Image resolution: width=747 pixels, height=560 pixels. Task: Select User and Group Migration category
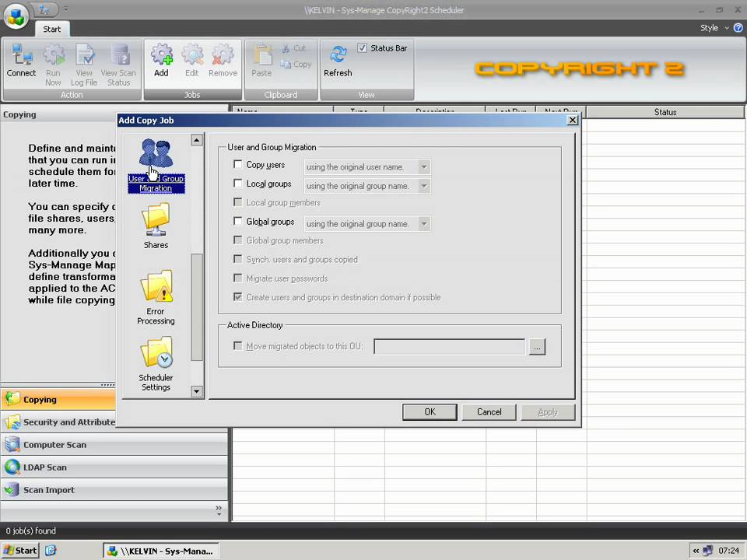pos(156,165)
